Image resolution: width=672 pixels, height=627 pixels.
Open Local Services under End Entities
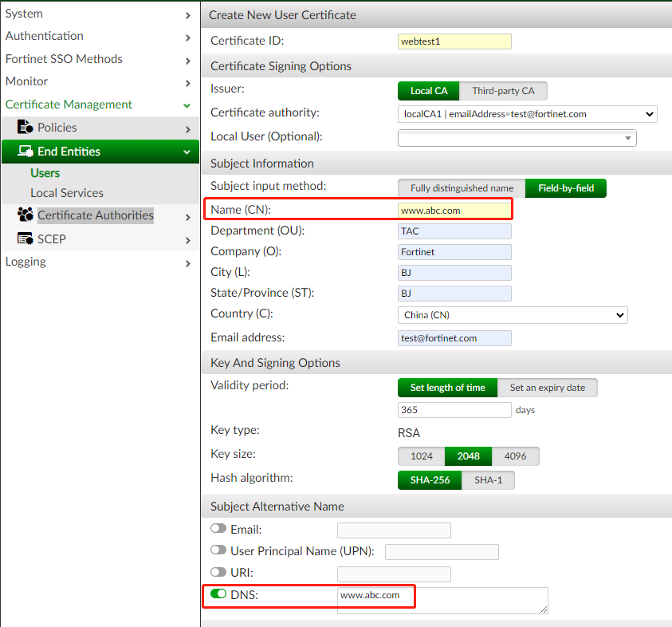click(67, 193)
